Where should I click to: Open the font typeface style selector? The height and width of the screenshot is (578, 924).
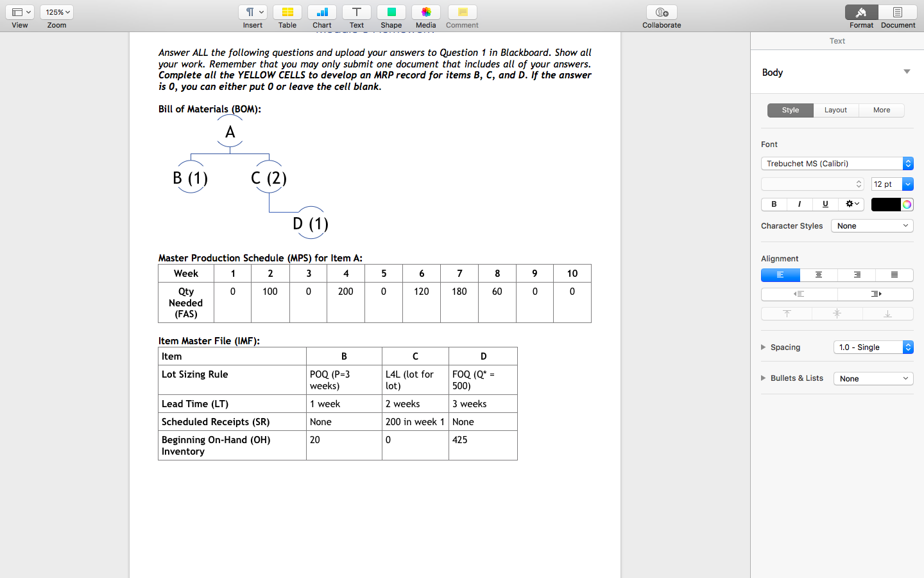coord(812,184)
